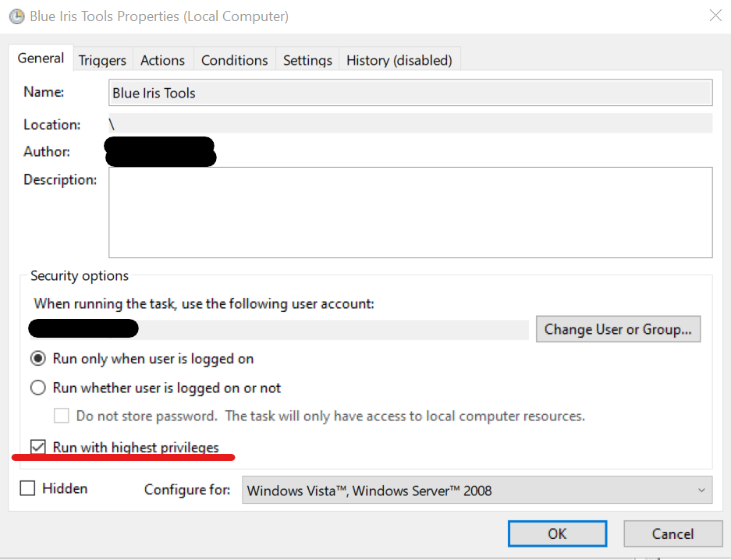Close the Blue Iris Tools Properties dialog

coord(715,15)
